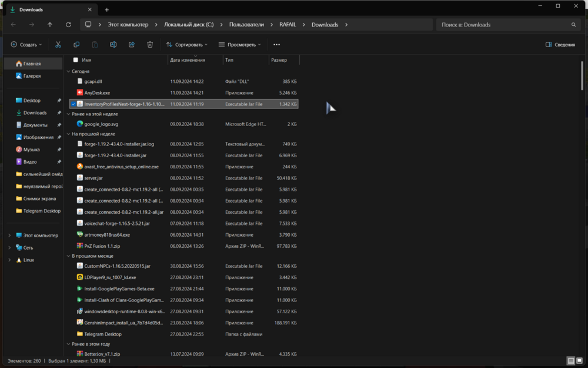The height and width of the screenshot is (368, 588).
Task: Click Install-GooglePlayGames-Beta.exe icon
Action: tap(80, 289)
